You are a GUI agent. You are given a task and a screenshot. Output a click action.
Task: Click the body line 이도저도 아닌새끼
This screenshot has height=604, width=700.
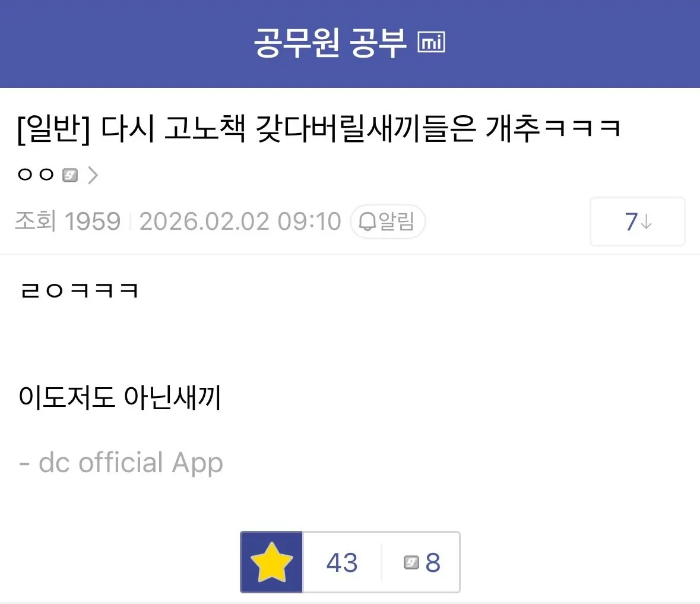tap(120, 397)
